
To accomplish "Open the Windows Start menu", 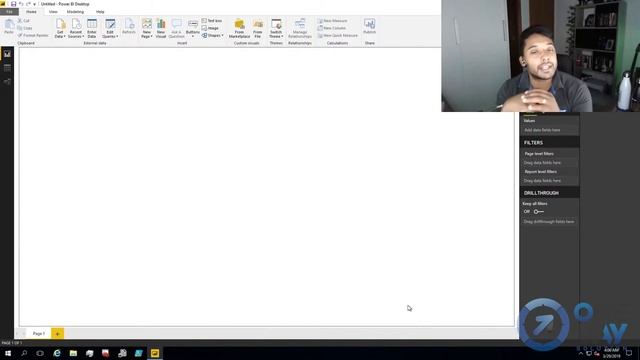I will pyautogui.click(x=8, y=353).
